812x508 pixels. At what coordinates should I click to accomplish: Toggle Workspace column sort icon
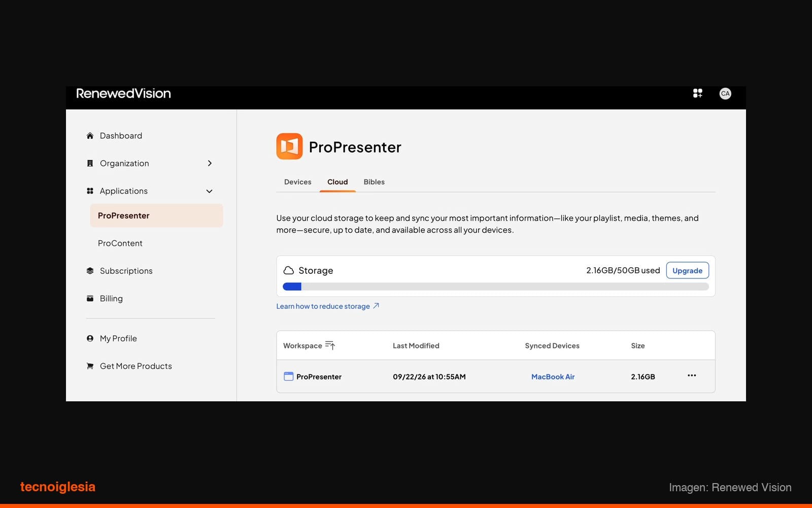pyautogui.click(x=330, y=345)
